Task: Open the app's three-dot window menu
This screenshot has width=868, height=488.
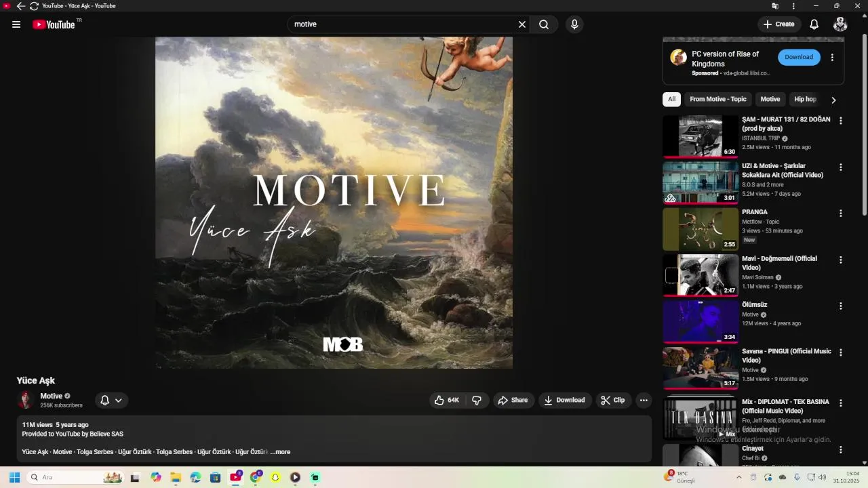Action: coord(793,6)
